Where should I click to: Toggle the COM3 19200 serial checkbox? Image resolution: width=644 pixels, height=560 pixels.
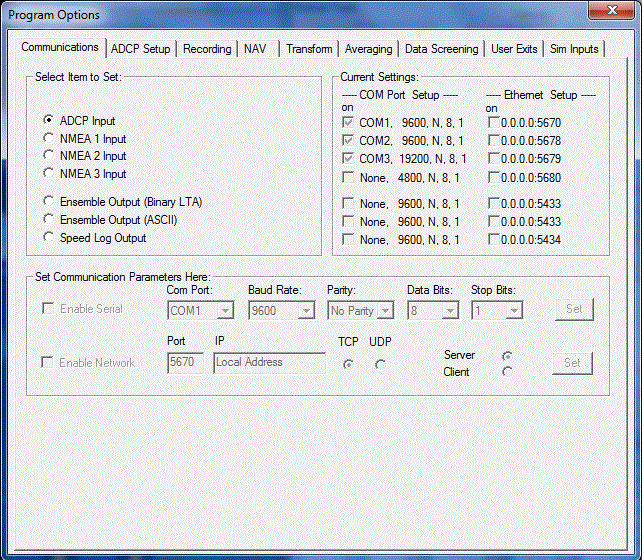click(x=348, y=159)
